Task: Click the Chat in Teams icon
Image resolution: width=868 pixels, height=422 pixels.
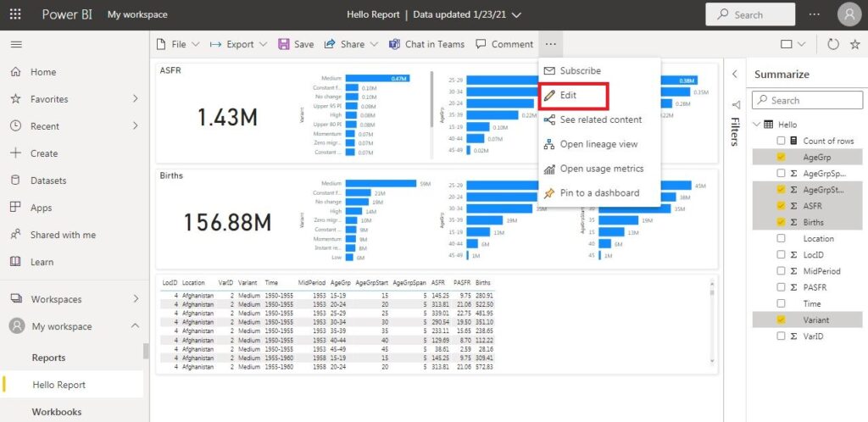Action: click(395, 44)
